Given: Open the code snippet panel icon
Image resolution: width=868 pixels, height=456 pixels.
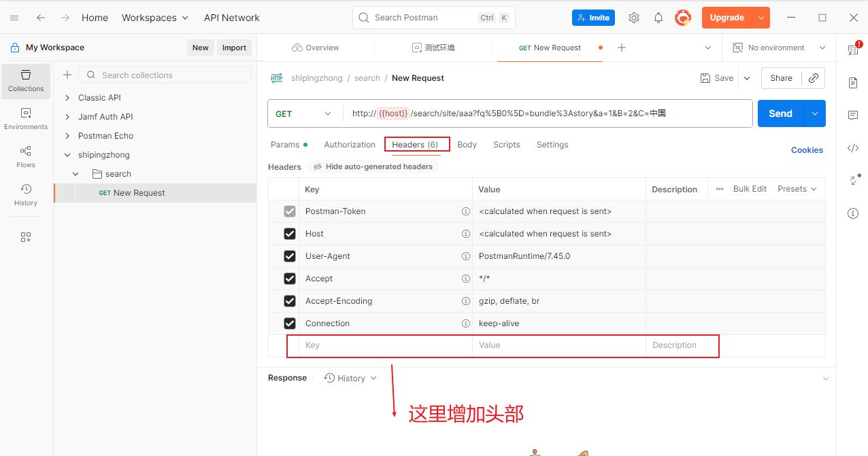Looking at the screenshot, I should [852, 148].
